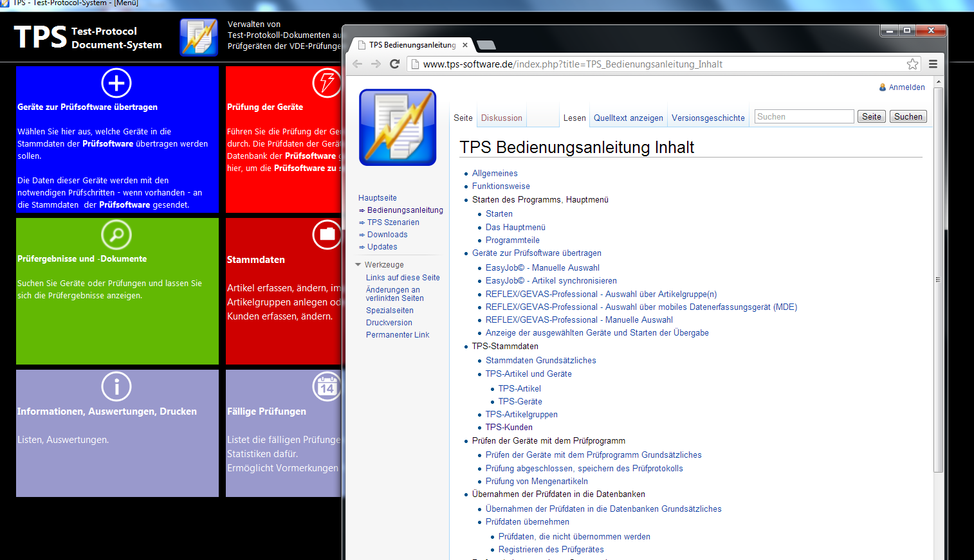Click the lightning icon on Prüfung der Geräte tile
Viewport: 974px width, 560px height.
click(327, 83)
